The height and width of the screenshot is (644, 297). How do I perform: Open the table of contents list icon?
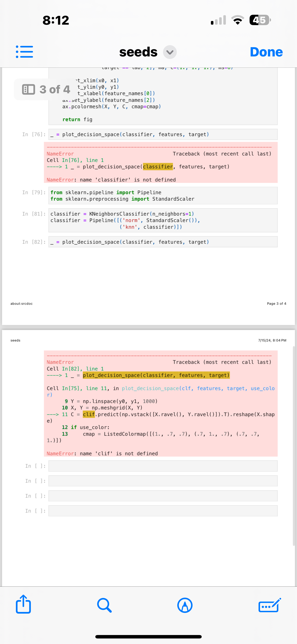click(x=24, y=52)
